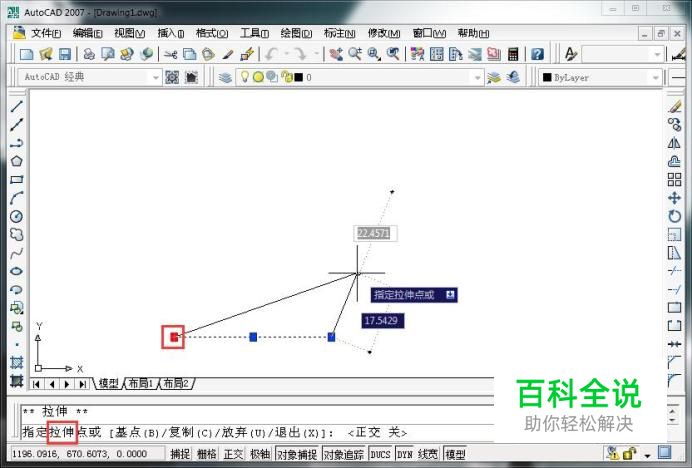This screenshot has height=468, width=692.
Task: Click the 22.4571 dynamic input field
Action: click(x=374, y=233)
